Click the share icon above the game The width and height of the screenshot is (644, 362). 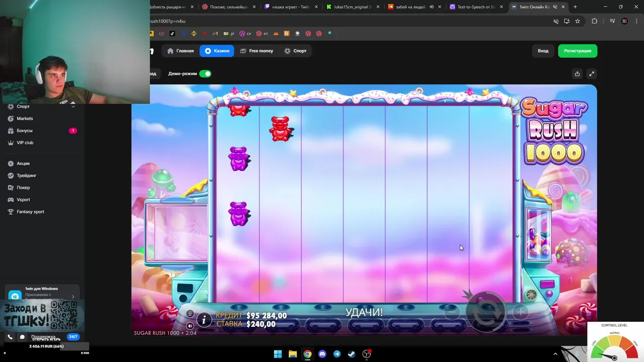577,74
